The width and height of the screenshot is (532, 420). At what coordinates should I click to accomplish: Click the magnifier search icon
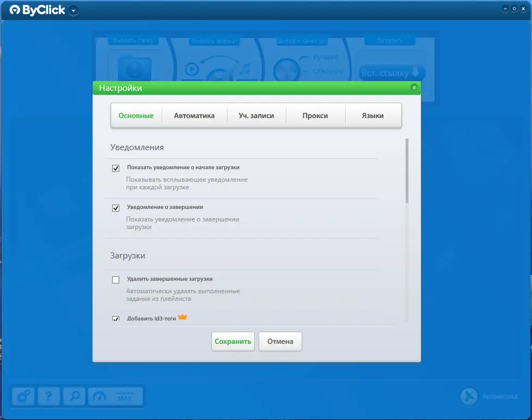pos(74,396)
